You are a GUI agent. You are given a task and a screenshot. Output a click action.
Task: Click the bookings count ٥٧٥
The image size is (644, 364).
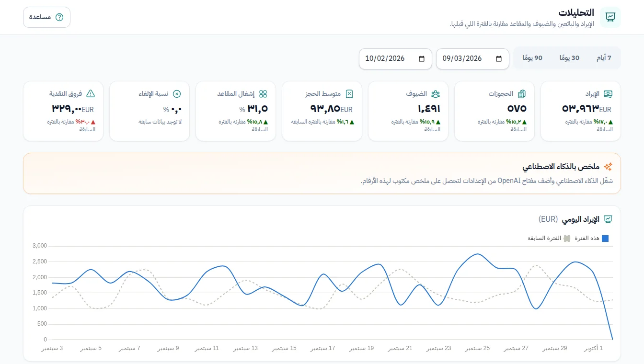(x=516, y=109)
